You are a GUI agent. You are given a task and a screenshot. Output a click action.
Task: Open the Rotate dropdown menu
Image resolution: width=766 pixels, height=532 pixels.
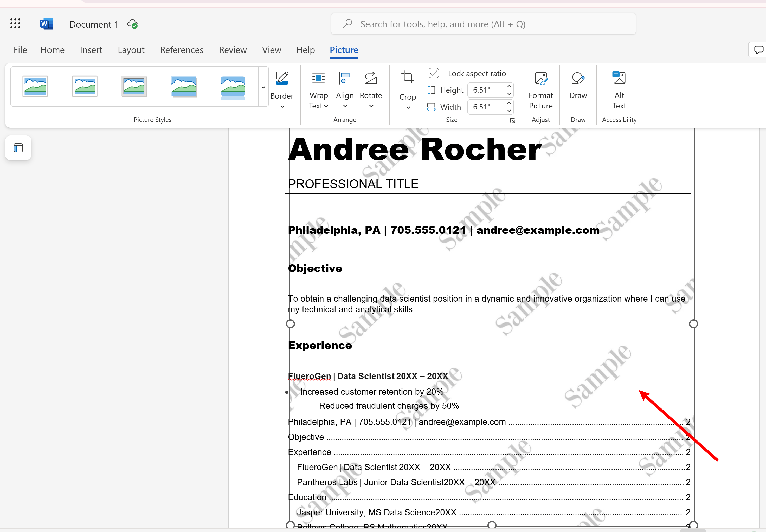370,90
